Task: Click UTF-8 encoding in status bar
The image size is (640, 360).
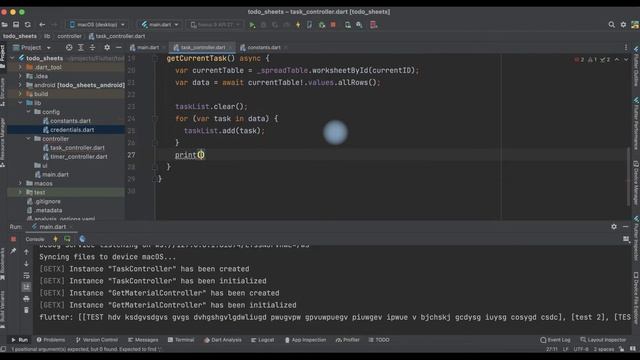Action: (x=580, y=349)
